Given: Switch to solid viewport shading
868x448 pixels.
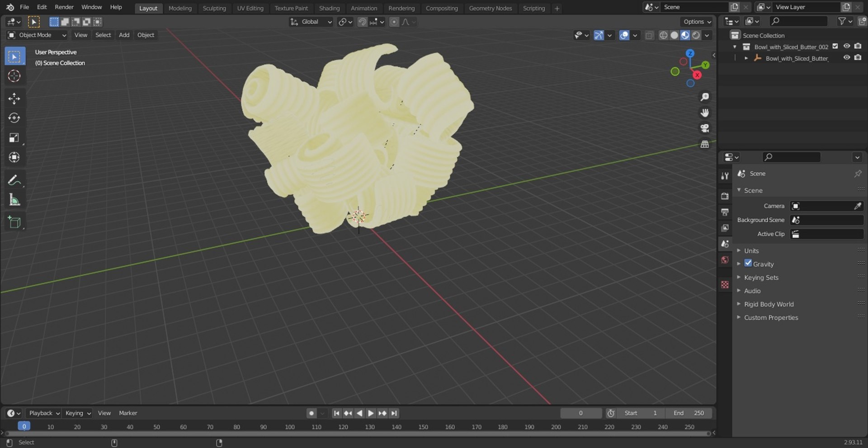Looking at the screenshot, I should click(674, 35).
